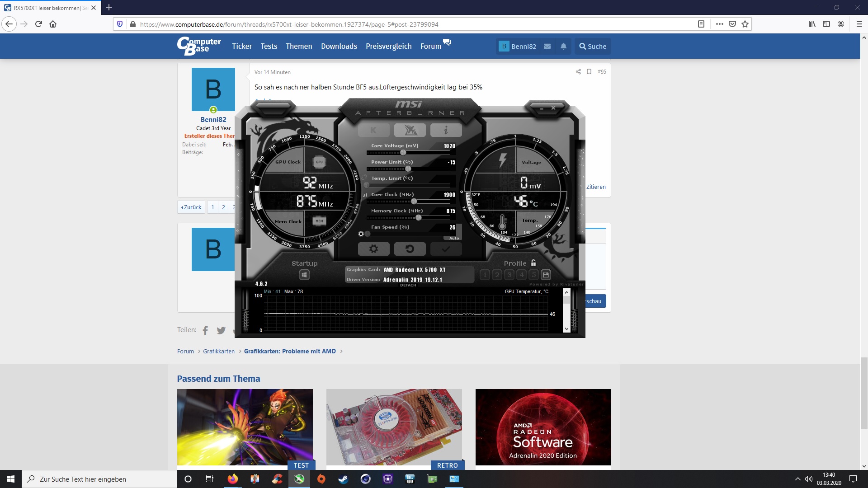868x488 pixels.
Task: Go back with the Zurück pagination button
Action: [x=192, y=207]
